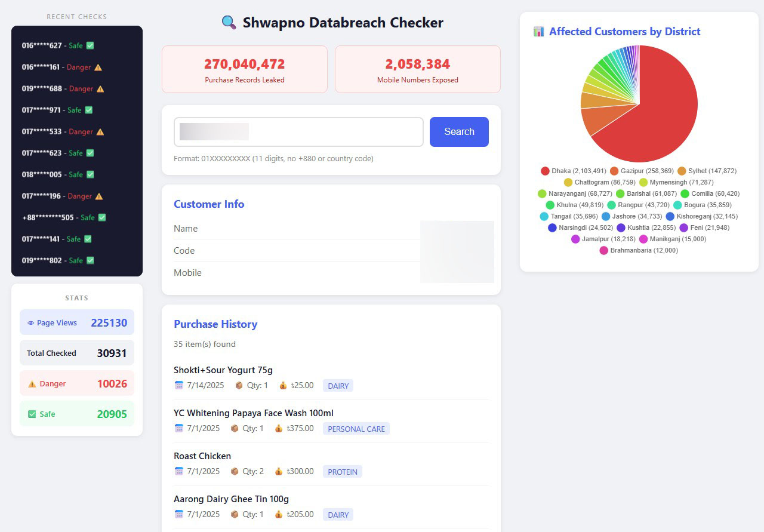
Task: Click the Purchase History heading
Action: click(x=215, y=324)
